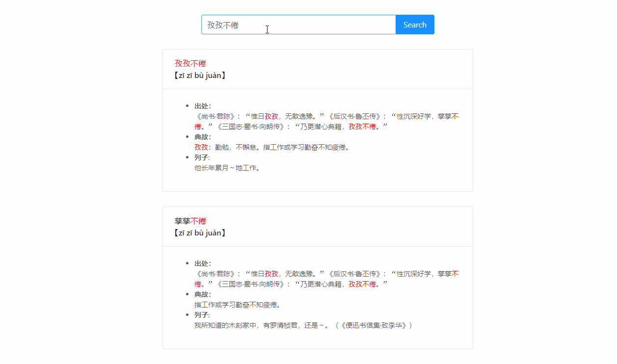
Task: Click 典故 label in second result card
Action: point(203,294)
